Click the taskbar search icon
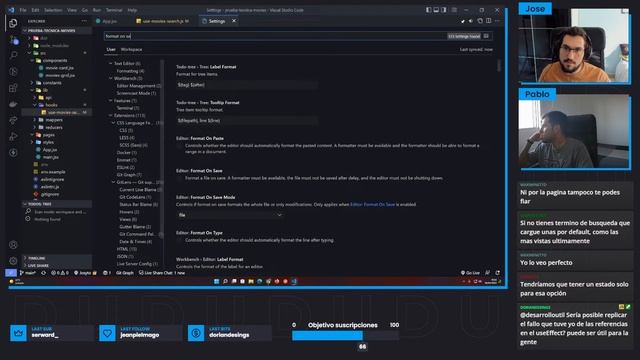The height and width of the screenshot is (360, 640). [225, 281]
